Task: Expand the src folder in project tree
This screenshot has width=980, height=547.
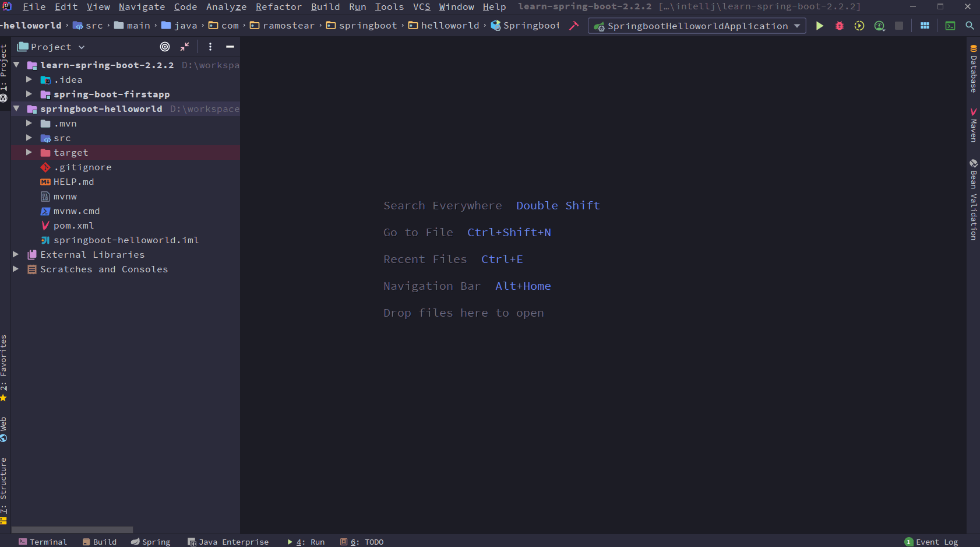Action: (x=29, y=138)
